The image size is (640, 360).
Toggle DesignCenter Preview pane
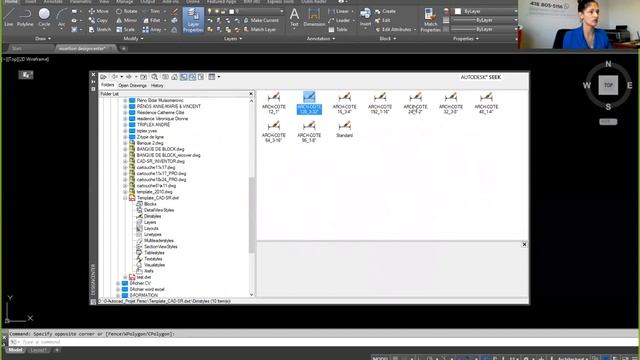click(192, 77)
